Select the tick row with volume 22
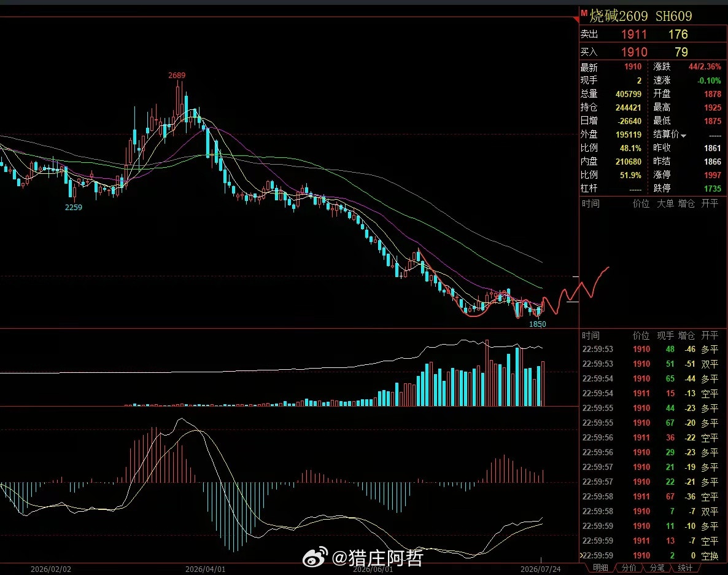 tap(651, 482)
